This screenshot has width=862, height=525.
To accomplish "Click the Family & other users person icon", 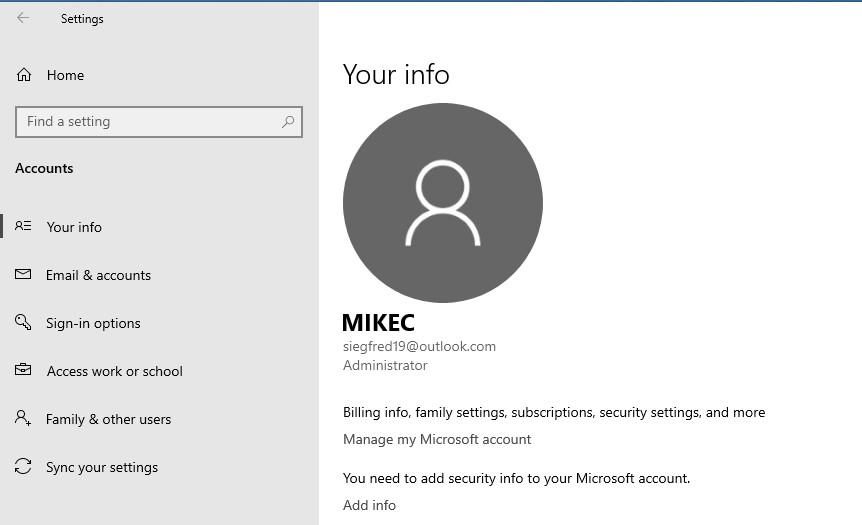I will [x=23, y=418].
